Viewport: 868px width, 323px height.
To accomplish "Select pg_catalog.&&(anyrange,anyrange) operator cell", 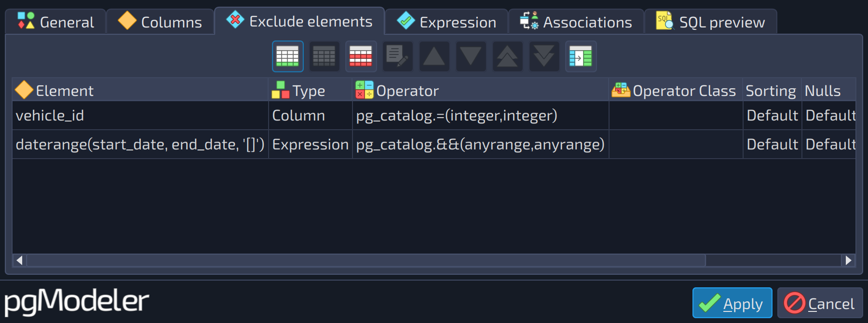I will point(481,145).
